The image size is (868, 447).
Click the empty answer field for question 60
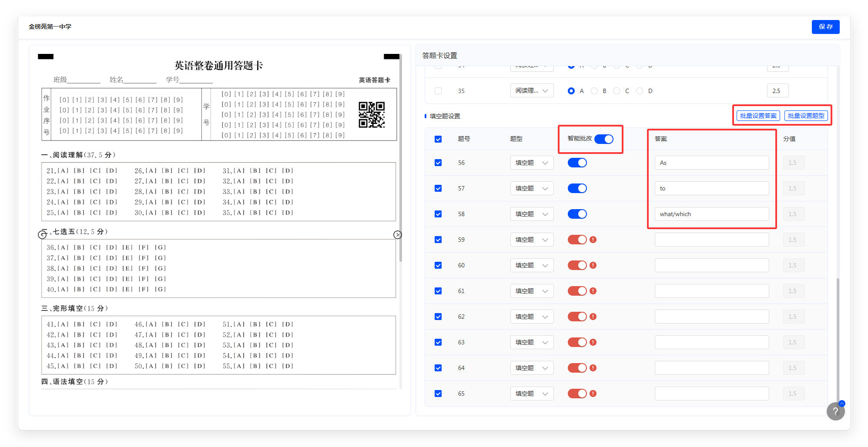click(712, 265)
